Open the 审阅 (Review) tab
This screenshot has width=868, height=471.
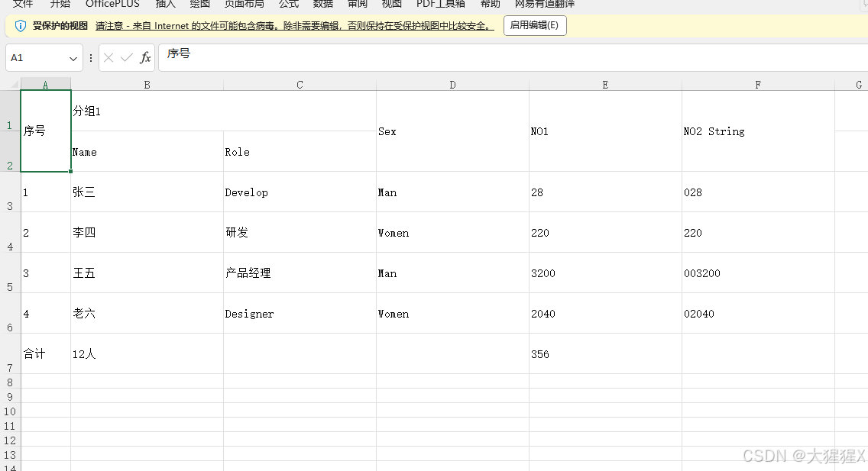(x=358, y=4)
